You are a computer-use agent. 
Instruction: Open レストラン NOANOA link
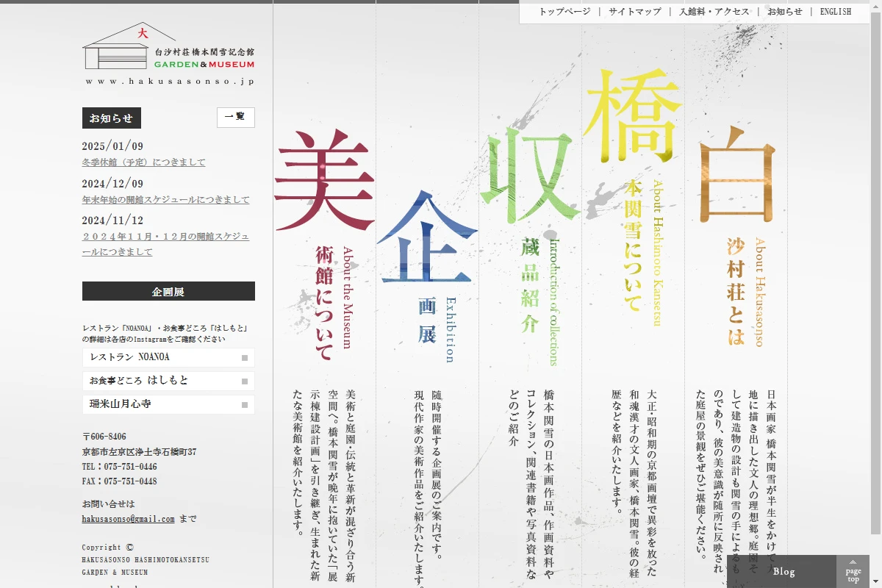pos(168,357)
